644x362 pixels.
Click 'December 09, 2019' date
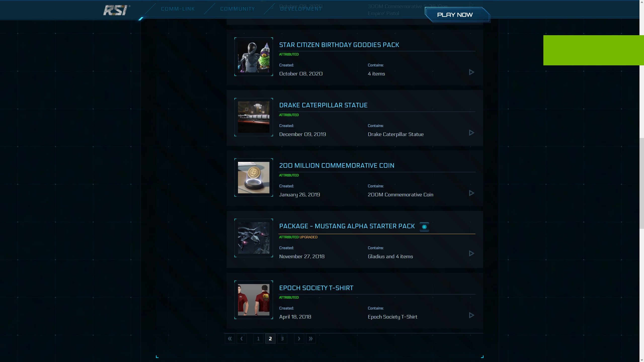pos(303,134)
